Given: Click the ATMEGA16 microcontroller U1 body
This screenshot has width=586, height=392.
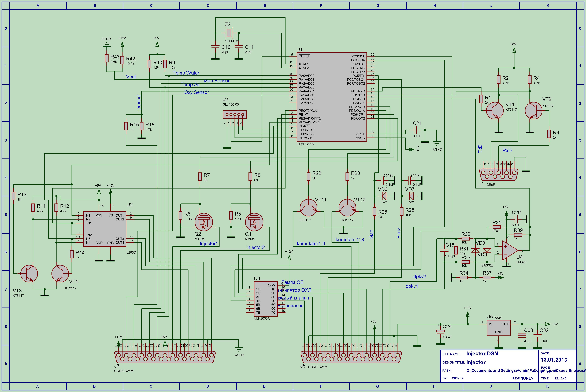Looking at the screenshot, I should 332,97.
